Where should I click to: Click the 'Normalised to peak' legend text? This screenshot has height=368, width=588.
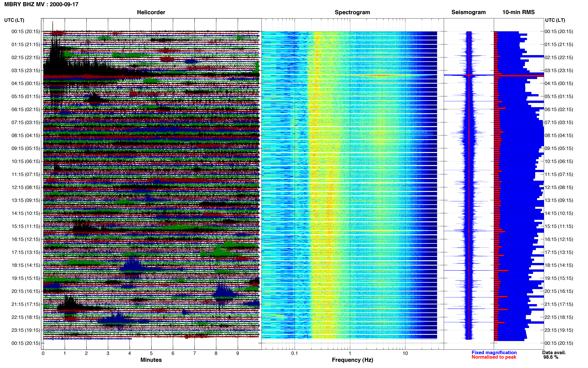(494, 357)
